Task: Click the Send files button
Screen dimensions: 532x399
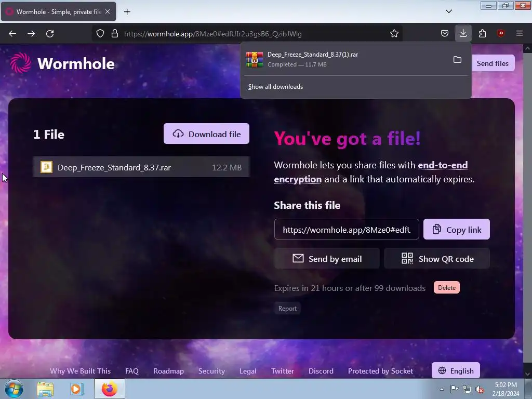Action: click(x=493, y=63)
